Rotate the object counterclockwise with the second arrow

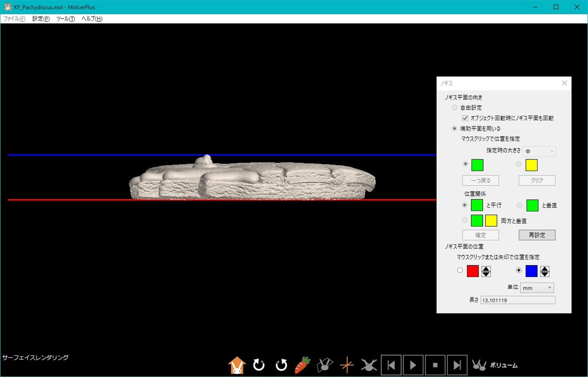tap(281, 365)
